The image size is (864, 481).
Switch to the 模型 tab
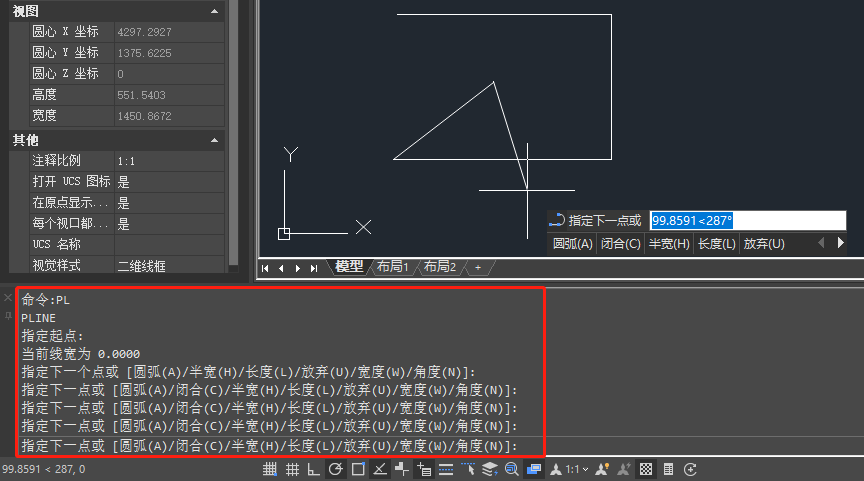click(349, 267)
